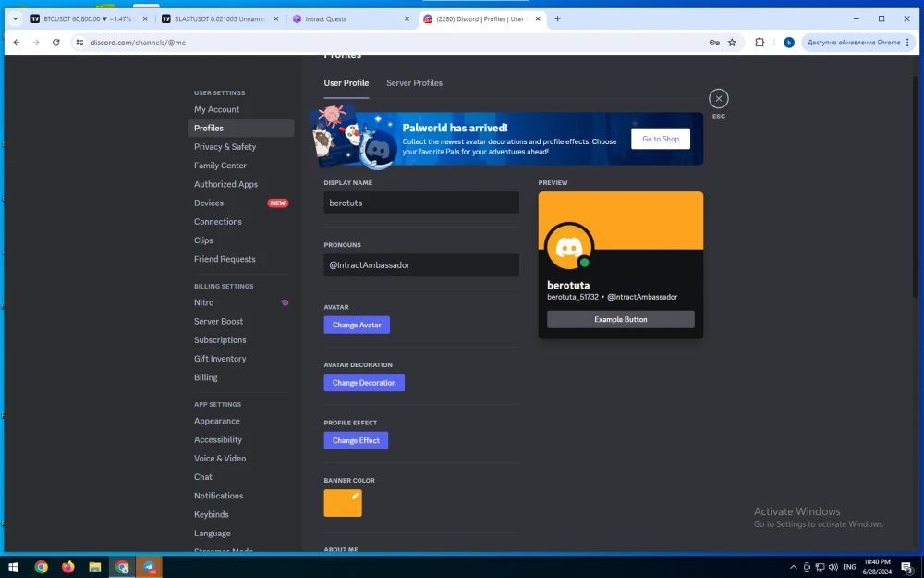Click the Change Avatar button

(357, 325)
